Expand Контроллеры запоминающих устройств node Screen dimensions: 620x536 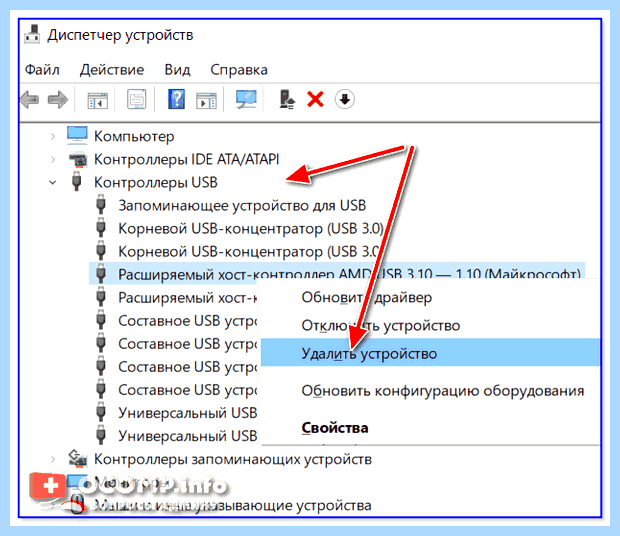[53, 459]
